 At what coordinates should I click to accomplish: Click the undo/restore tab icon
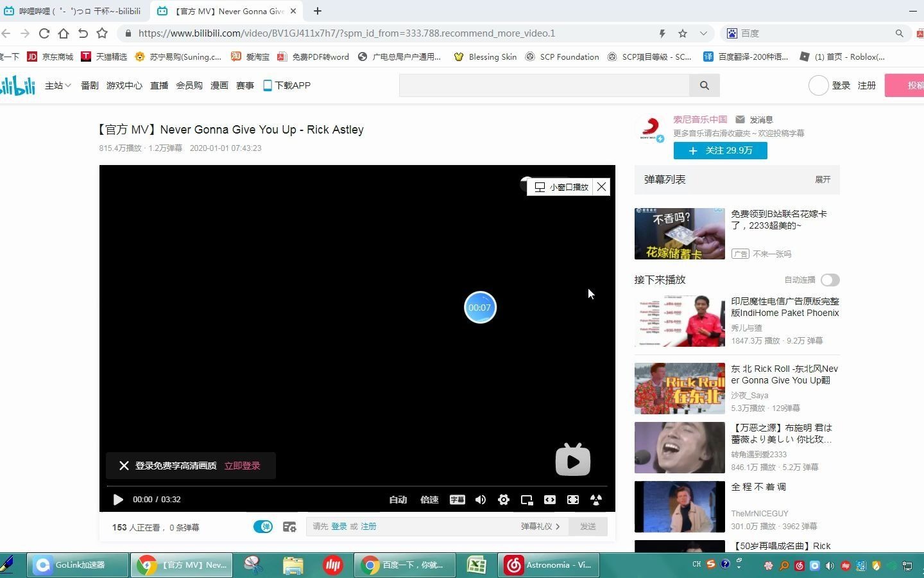(x=83, y=33)
